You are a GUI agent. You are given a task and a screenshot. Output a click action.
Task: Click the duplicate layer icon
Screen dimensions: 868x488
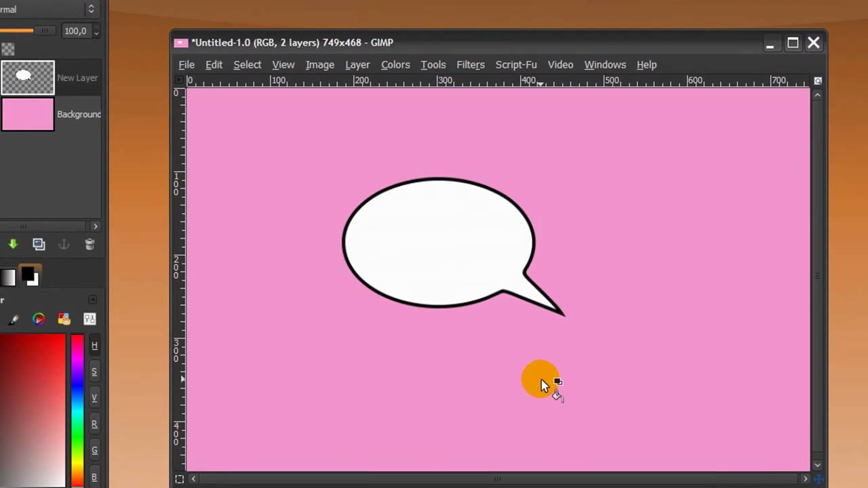(39, 245)
